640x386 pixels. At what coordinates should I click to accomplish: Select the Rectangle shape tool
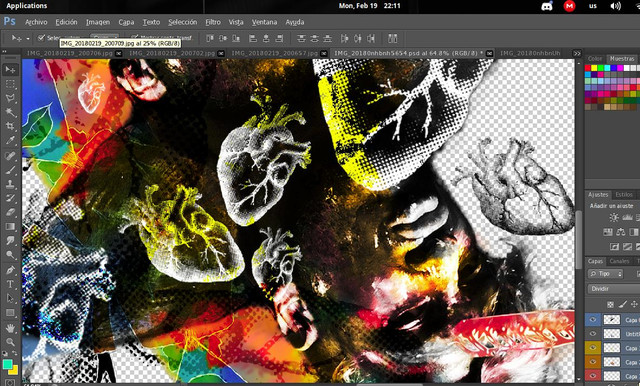(10, 313)
